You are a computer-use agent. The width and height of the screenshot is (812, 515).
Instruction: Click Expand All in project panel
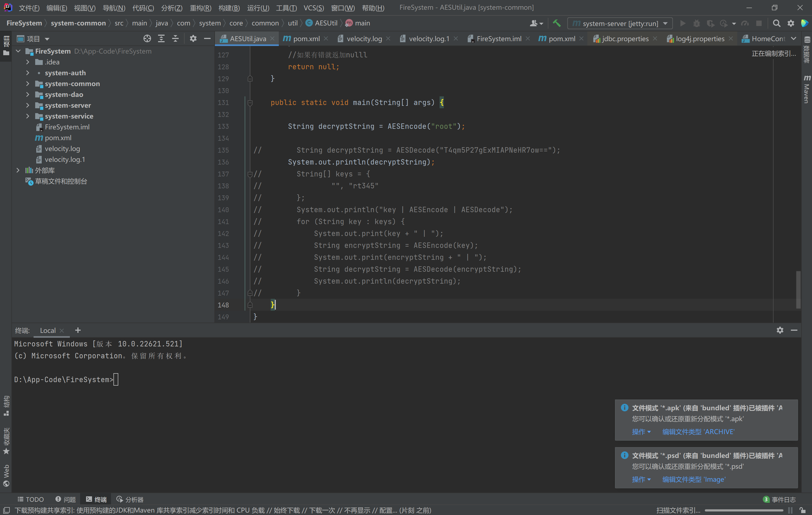coord(161,39)
